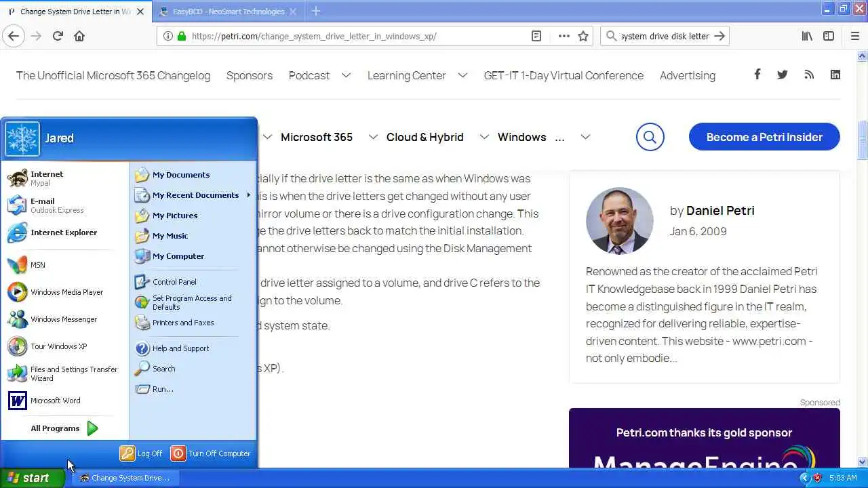Open Control Panel
This screenshot has width=868, height=488.
tap(193, 282)
